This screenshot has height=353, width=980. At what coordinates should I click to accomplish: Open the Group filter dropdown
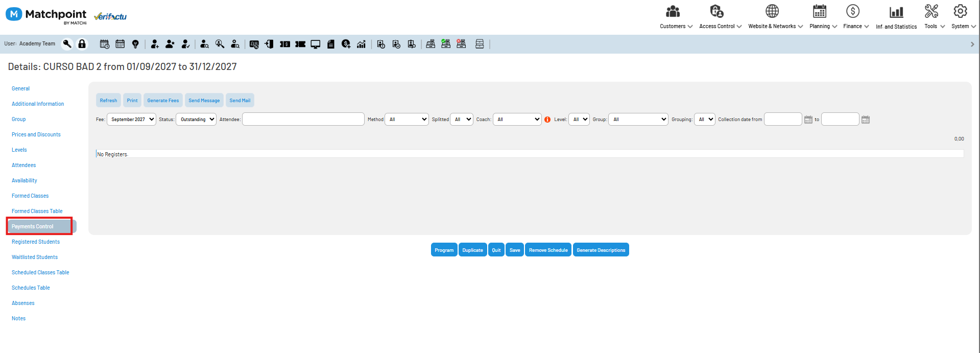tap(638, 119)
